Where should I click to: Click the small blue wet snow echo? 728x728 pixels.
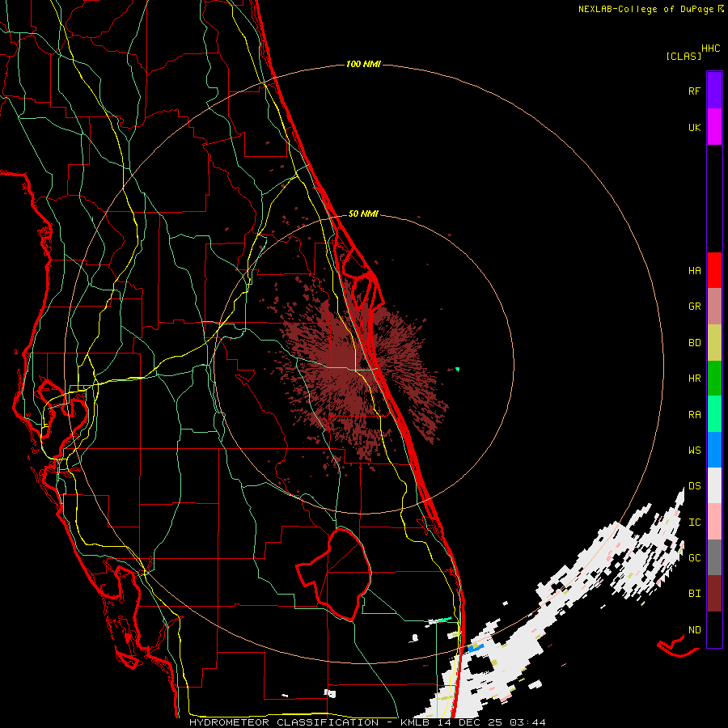(476, 647)
